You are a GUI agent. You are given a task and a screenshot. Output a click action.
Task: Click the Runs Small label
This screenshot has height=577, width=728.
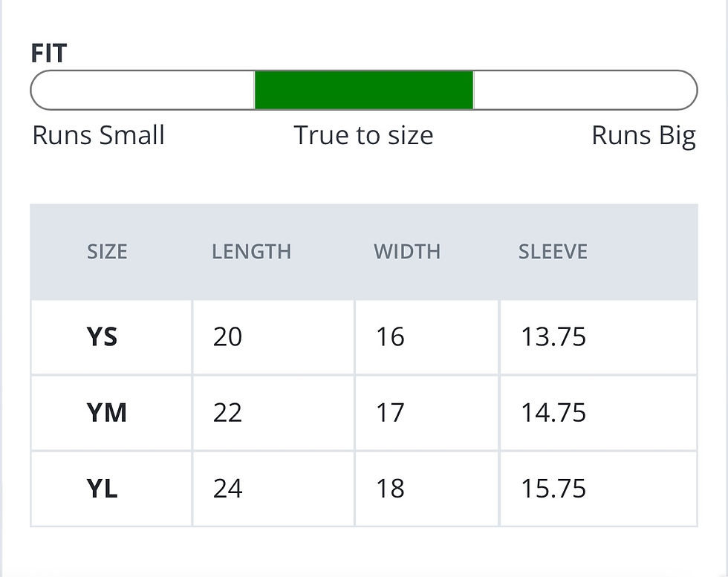(x=99, y=136)
